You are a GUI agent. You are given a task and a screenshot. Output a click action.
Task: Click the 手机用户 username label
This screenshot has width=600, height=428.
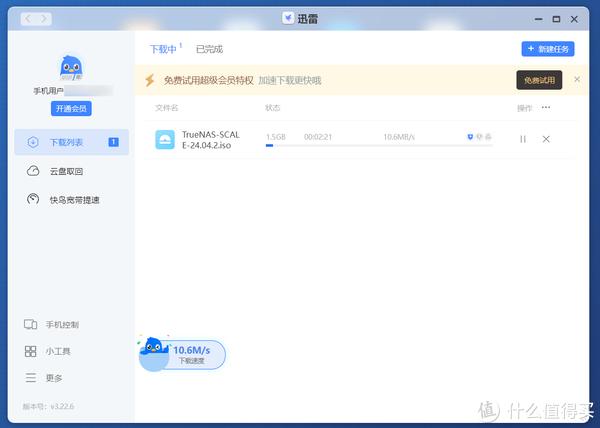click(49, 91)
